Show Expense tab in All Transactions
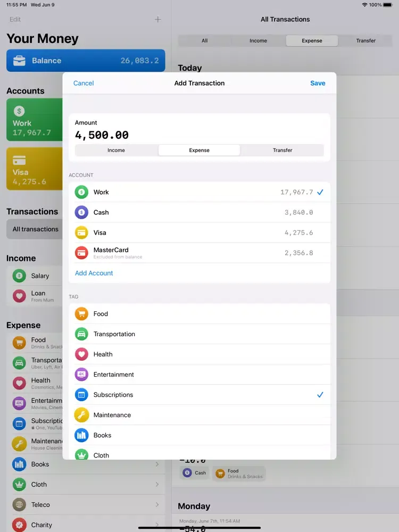 312,41
